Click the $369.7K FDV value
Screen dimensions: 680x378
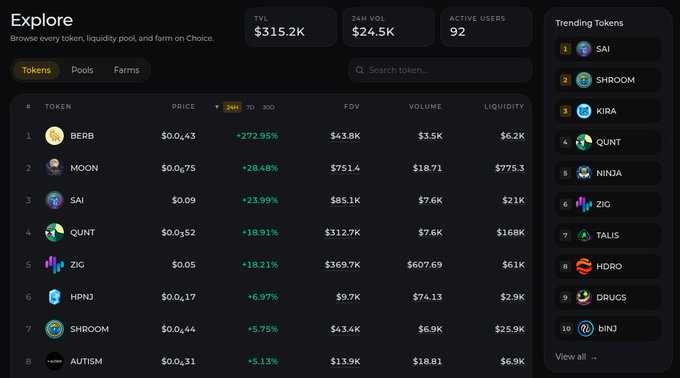(x=343, y=264)
